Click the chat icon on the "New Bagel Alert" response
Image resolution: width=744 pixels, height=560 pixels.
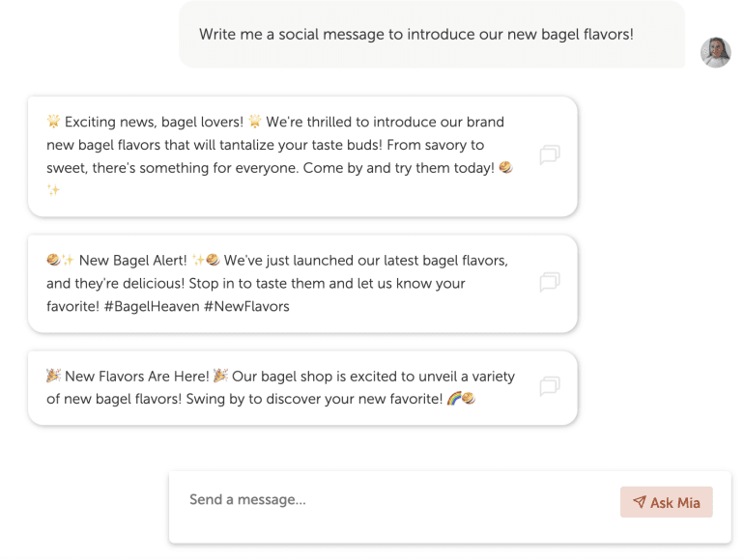pyautogui.click(x=550, y=282)
